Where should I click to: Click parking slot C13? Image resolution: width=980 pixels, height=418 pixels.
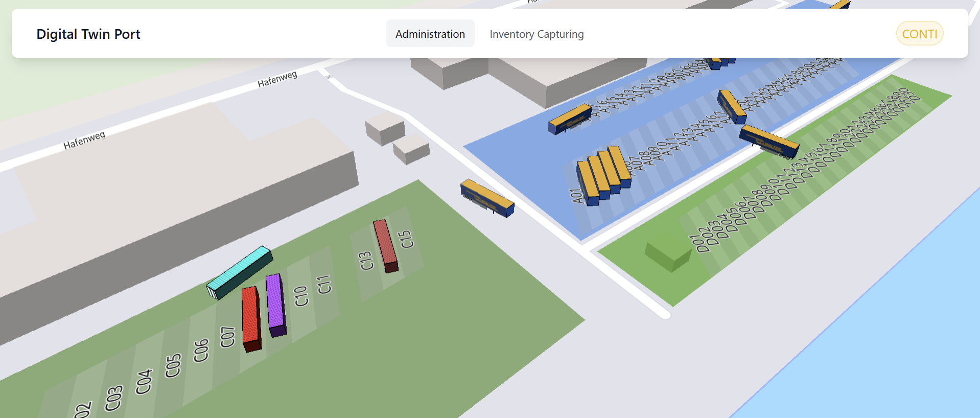coord(366,261)
